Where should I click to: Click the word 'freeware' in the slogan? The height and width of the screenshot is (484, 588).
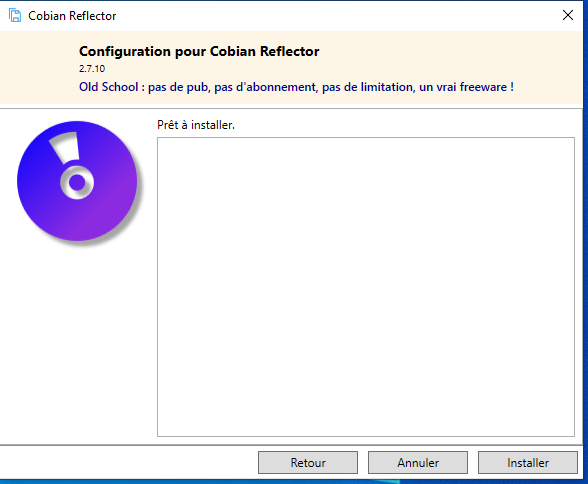(483, 87)
